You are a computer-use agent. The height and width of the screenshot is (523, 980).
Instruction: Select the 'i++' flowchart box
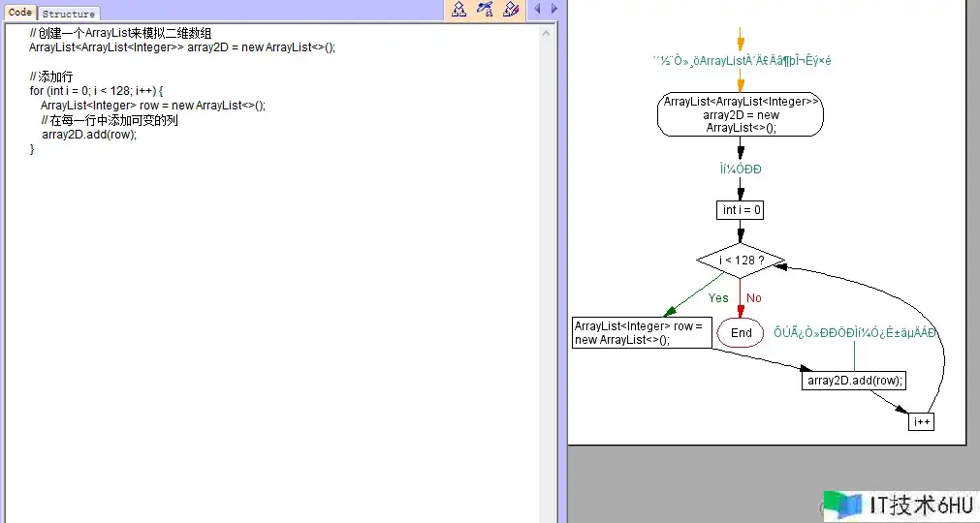[x=921, y=422]
